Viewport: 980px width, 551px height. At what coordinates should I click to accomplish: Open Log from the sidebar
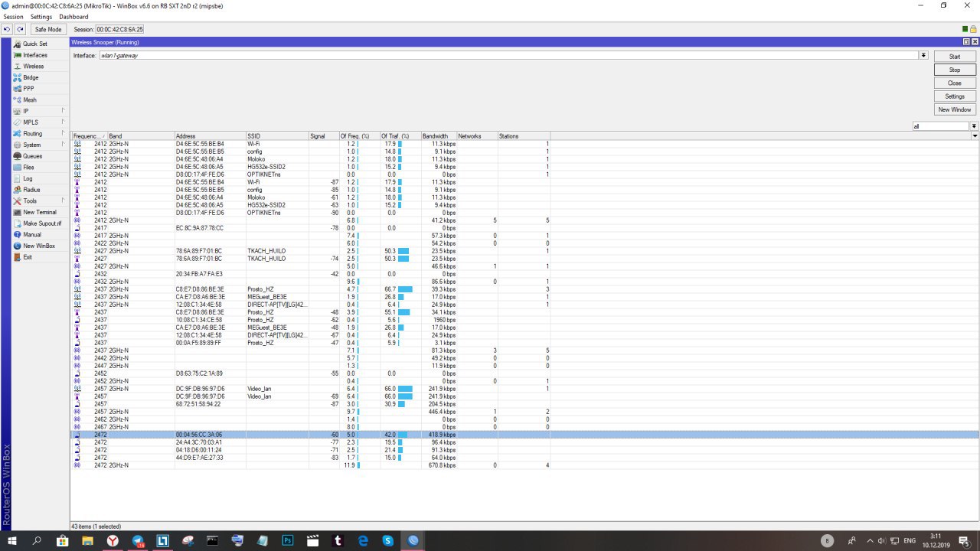point(28,178)
